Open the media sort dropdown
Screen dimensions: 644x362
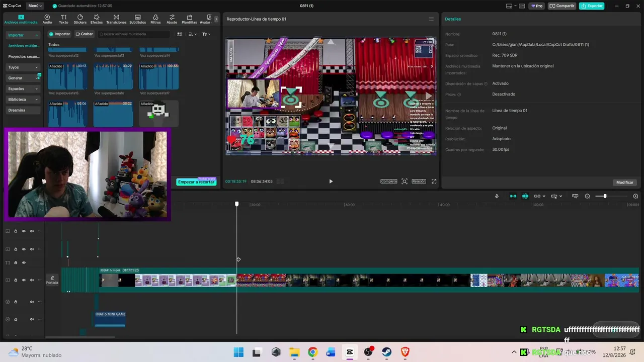coord(193,34)
